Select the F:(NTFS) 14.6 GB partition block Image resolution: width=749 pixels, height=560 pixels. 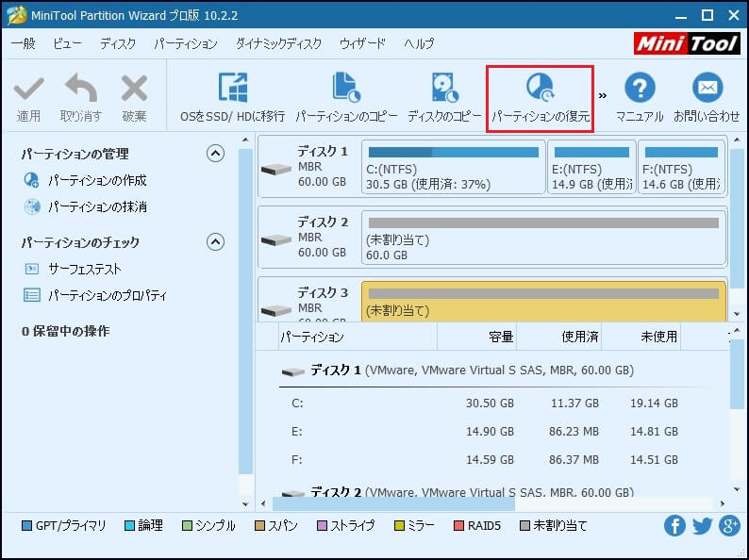point(682,167)
